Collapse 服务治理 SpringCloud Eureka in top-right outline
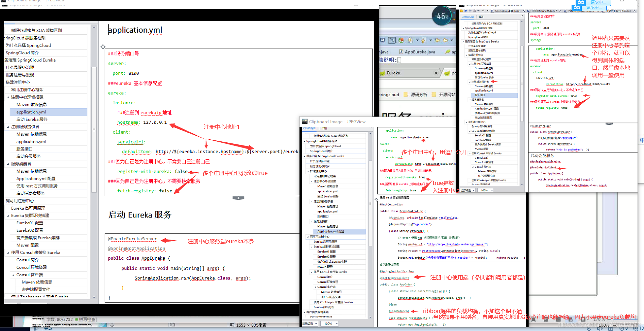644x331 pixels. (x=463, y=41)
